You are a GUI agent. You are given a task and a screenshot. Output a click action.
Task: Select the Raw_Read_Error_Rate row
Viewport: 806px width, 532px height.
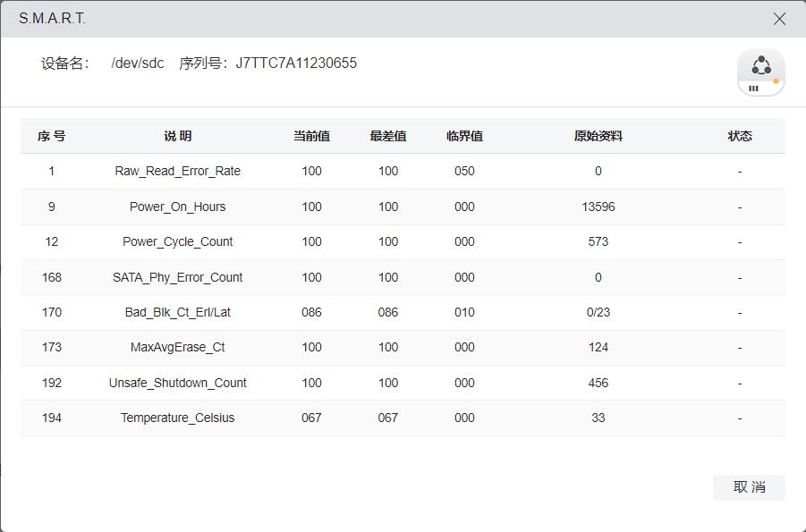point(177,171)
